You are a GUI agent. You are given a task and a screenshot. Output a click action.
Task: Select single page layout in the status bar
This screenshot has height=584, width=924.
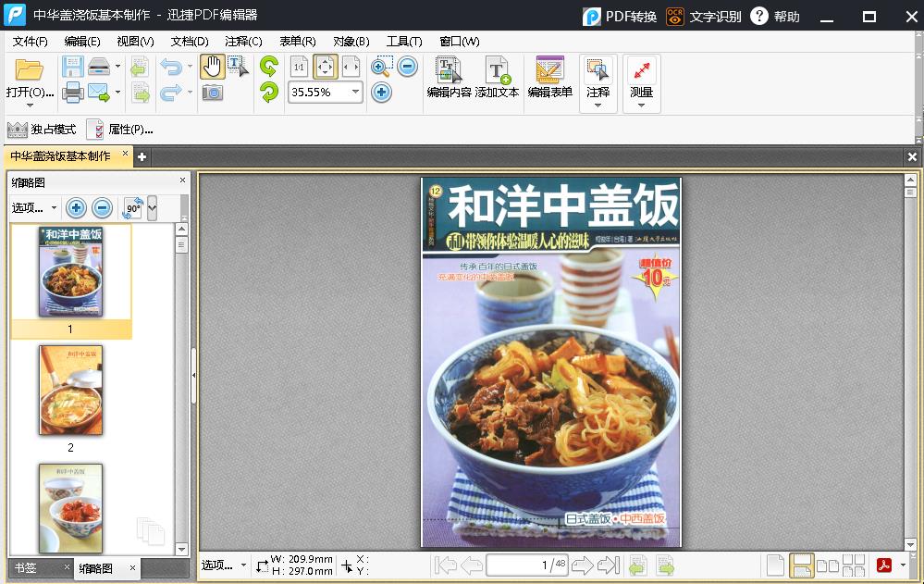click(x=775, y=565)
